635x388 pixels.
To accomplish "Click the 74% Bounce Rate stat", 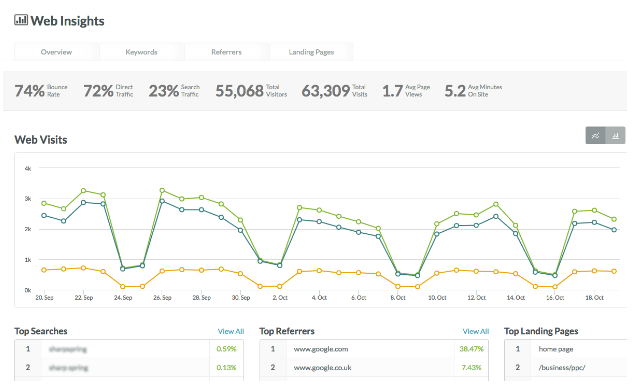I will pos(41,91).
